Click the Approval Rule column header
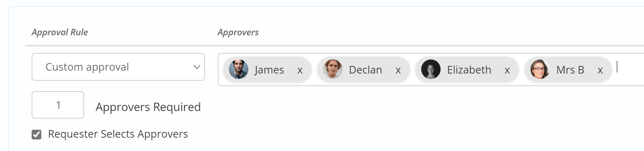 [x=60, y=32]
